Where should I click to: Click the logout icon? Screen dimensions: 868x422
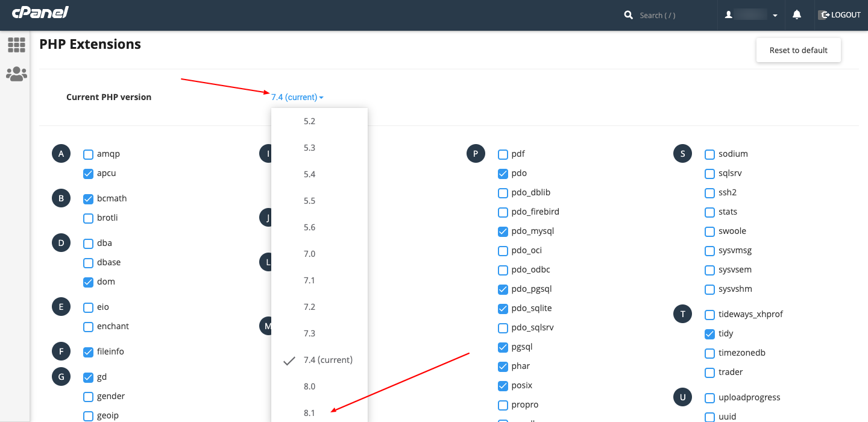[823, 14]
